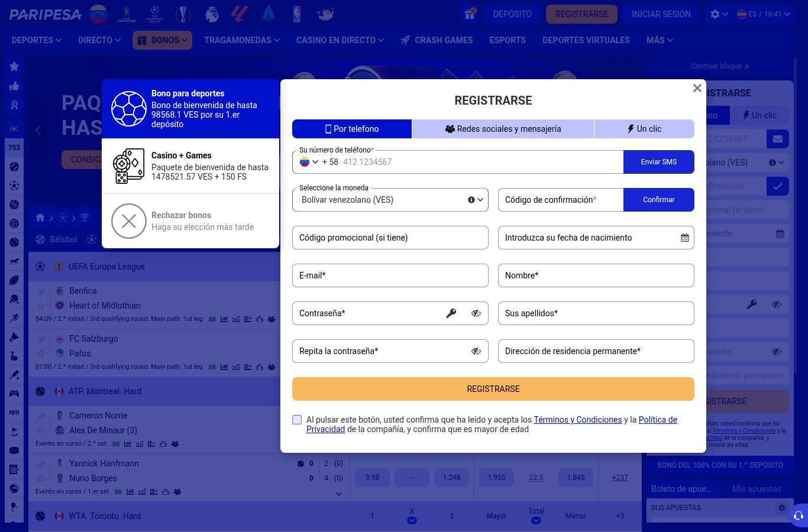Click the thumbs-up recommended icon in sidebar
The width and height of the screenshot is (808, 532).
tap(14, 86)
